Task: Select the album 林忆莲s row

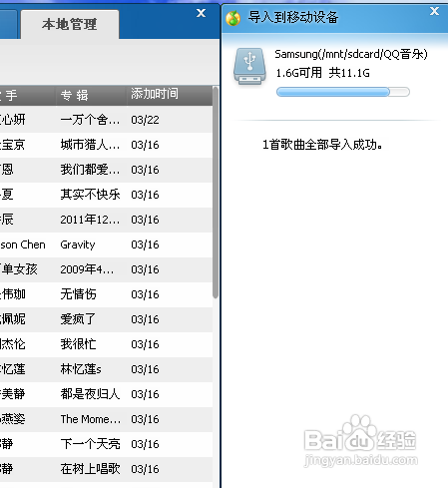Action: pos(106,369)
